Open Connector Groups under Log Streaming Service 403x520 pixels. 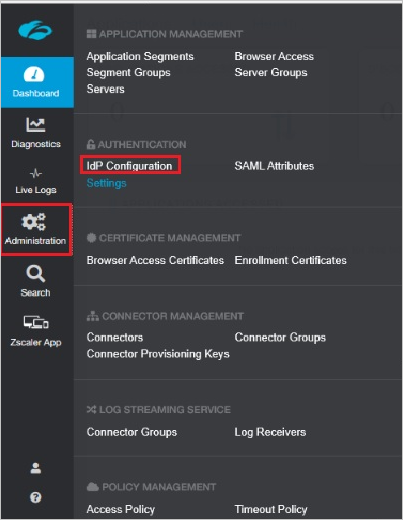(132, 432)
